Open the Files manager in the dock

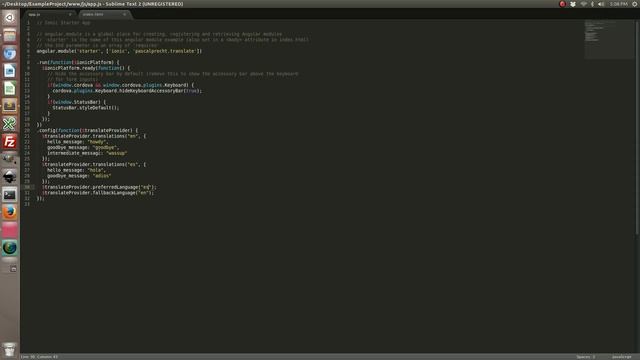(x=9, y=36)
